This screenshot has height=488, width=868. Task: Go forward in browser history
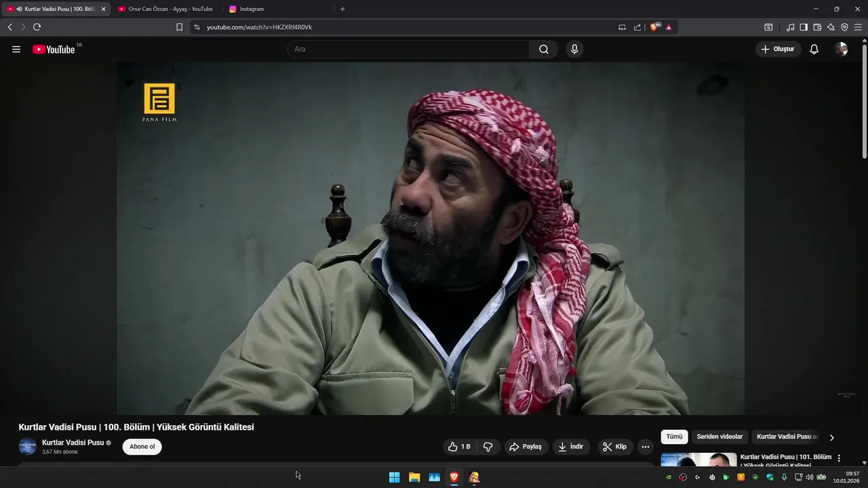point(23,27)
